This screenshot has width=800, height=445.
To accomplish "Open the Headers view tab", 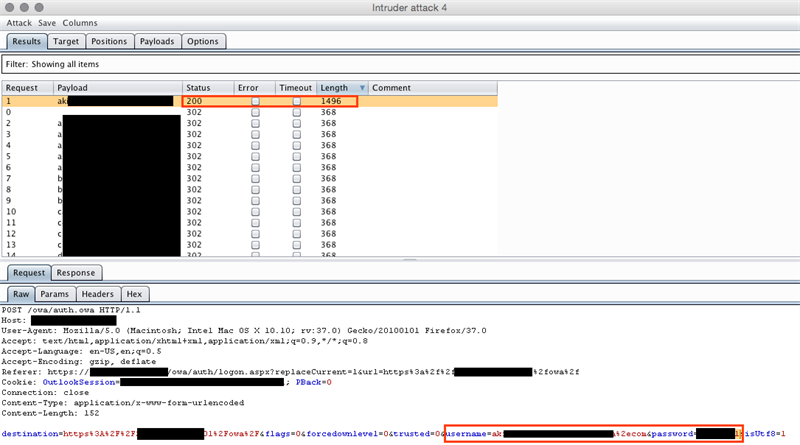I will click(x=97, y=295).
